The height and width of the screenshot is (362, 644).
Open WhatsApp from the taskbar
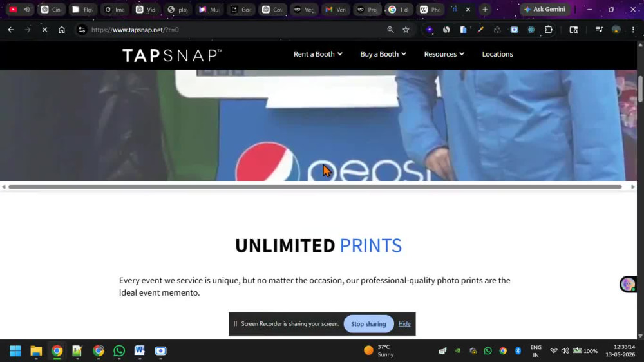[119, 350]
